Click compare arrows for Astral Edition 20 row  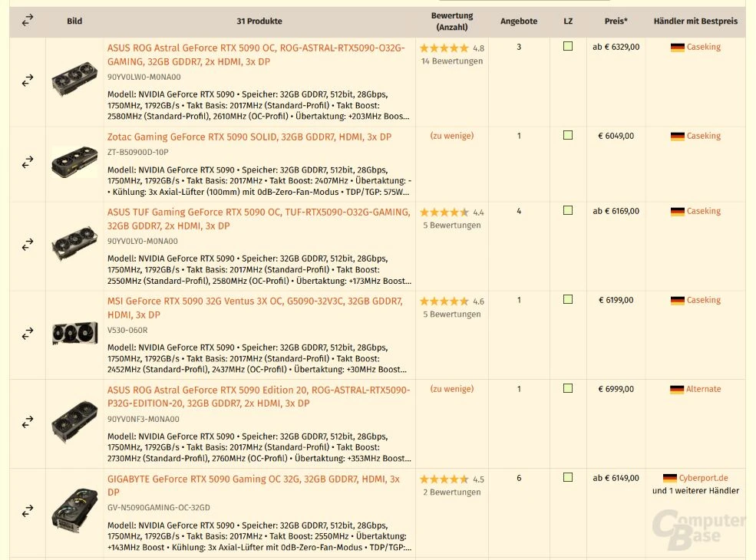pyautogui.click(x=28, y=422)
